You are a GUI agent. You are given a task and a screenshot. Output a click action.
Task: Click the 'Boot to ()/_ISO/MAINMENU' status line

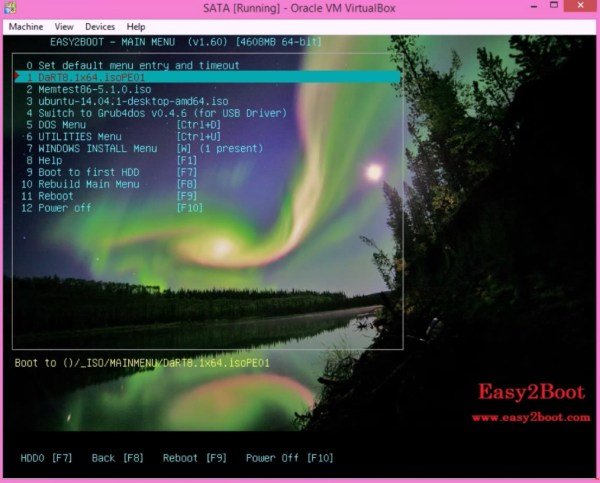(x=142, y=363)
